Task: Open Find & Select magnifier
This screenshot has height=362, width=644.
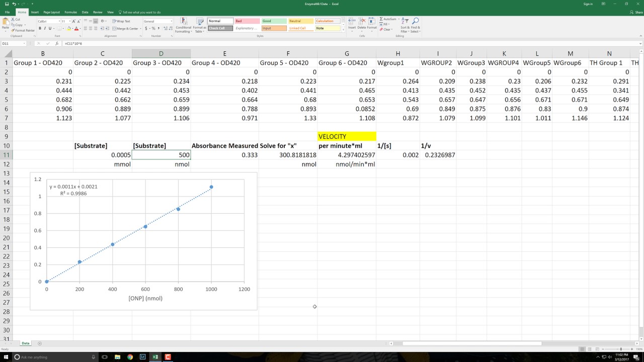Action: 416,25
